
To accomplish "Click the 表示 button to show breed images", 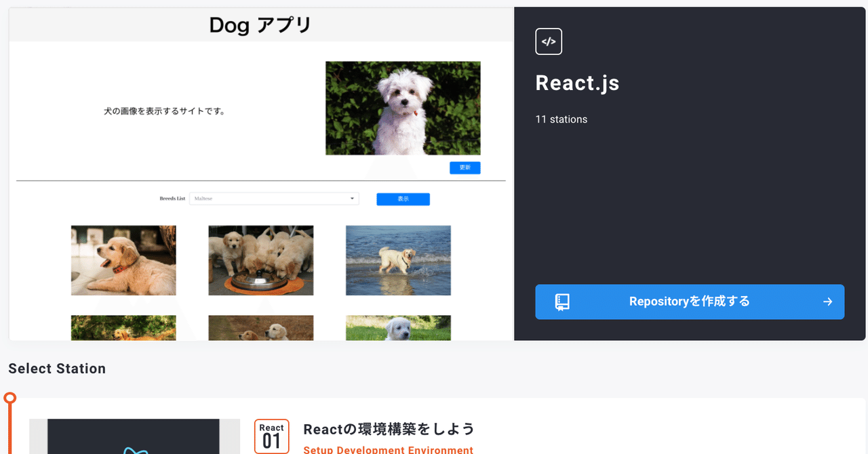I will click(x=403, y=199).
